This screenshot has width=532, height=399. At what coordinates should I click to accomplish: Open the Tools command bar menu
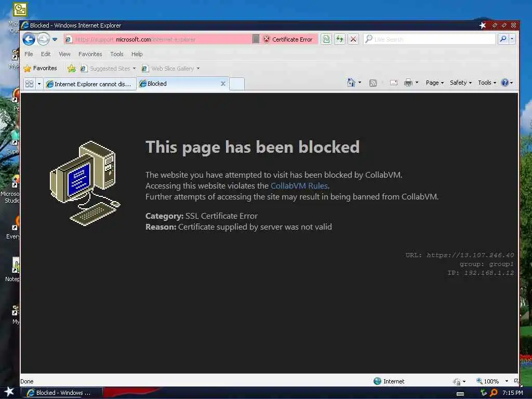(x=487, y=83)
